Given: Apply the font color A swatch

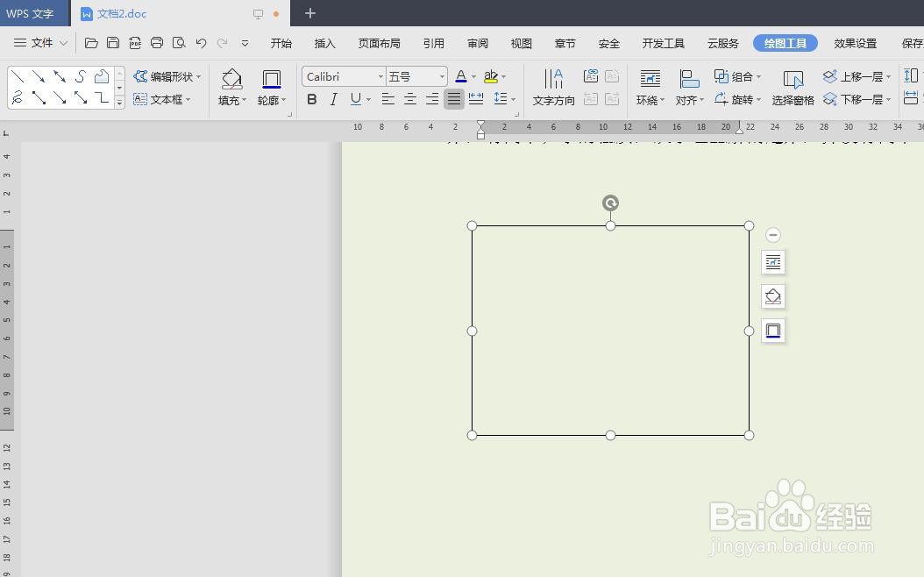Looking at the screenshot, I should 461,76.
